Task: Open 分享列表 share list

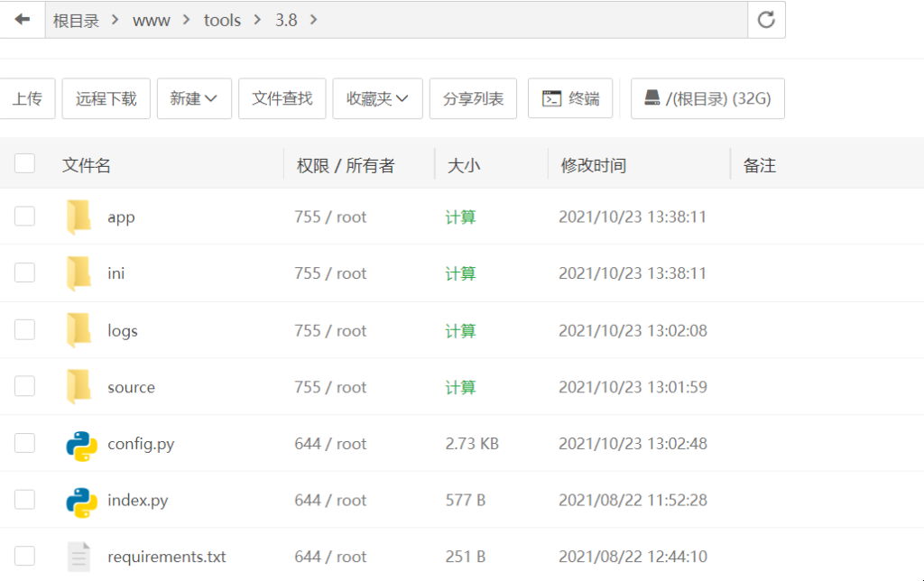Action: click(x=473, y=97)
